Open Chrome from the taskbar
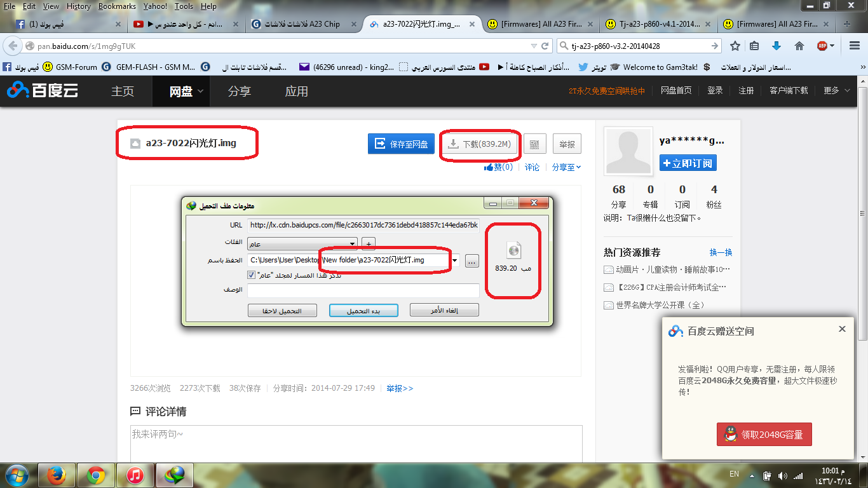This screenshot has height=488, width=868. [x=96, y=475]
